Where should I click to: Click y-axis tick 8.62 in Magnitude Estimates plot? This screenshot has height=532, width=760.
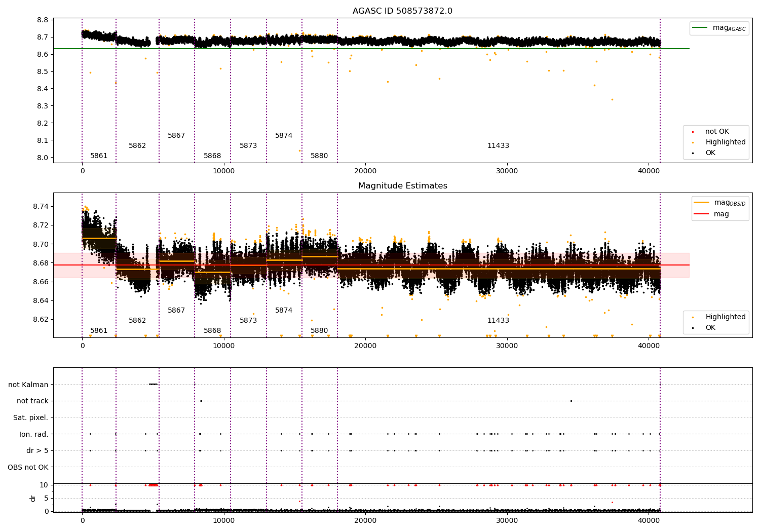point(41,320)
